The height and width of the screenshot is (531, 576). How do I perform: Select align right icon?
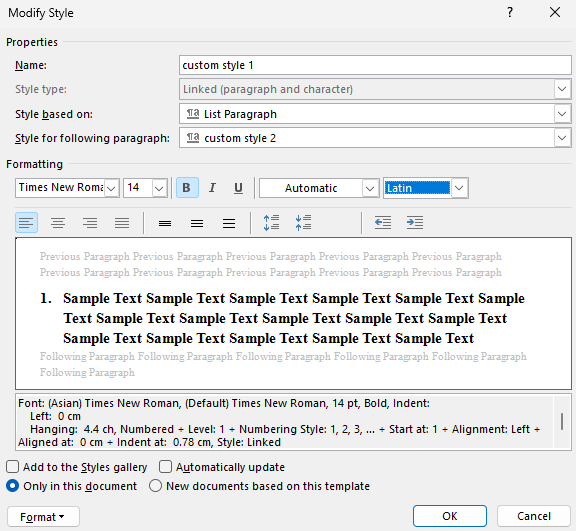click(x=90, y=223)
